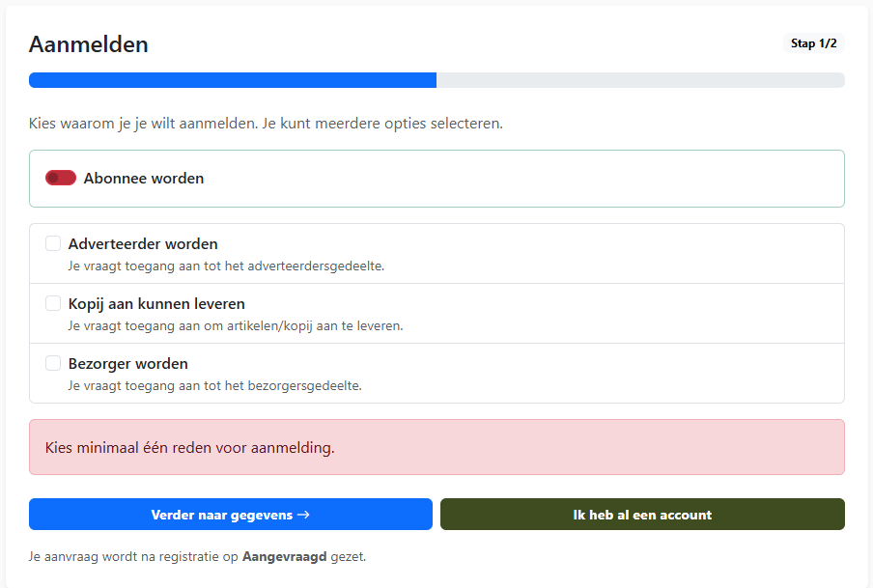Click the error message banner

436,447
